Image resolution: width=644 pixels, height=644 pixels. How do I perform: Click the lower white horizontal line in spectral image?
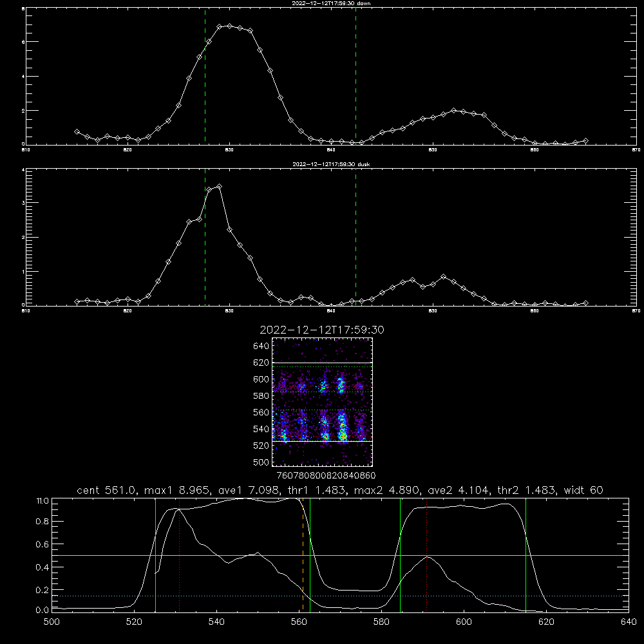click(x=323, y=441)
